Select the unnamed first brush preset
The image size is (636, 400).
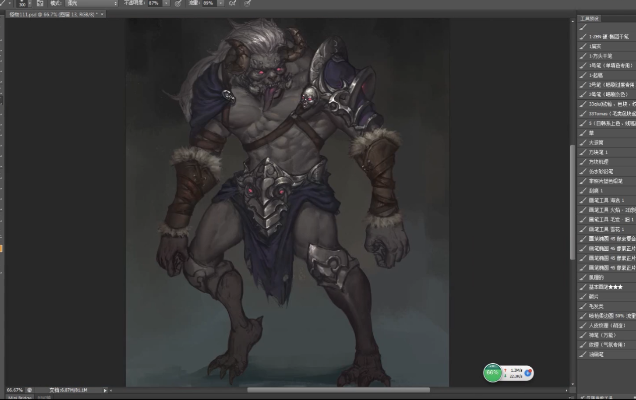pos(607,27)
